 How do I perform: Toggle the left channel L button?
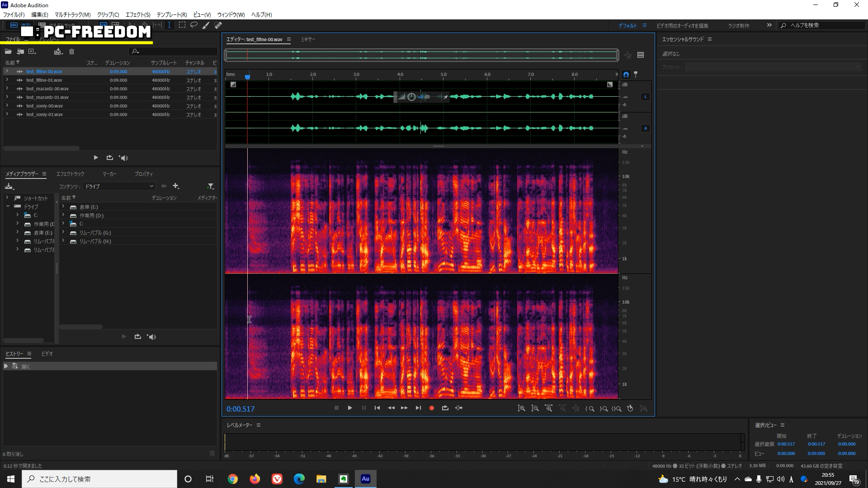click(x=645, y=97)
